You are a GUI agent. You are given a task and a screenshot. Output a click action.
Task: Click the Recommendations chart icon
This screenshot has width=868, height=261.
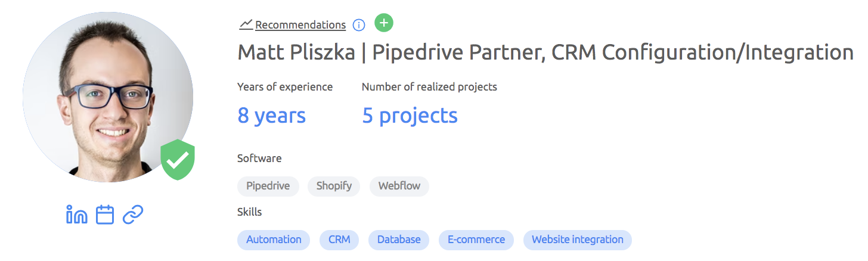pyautogui.click(x=246, y=24)
